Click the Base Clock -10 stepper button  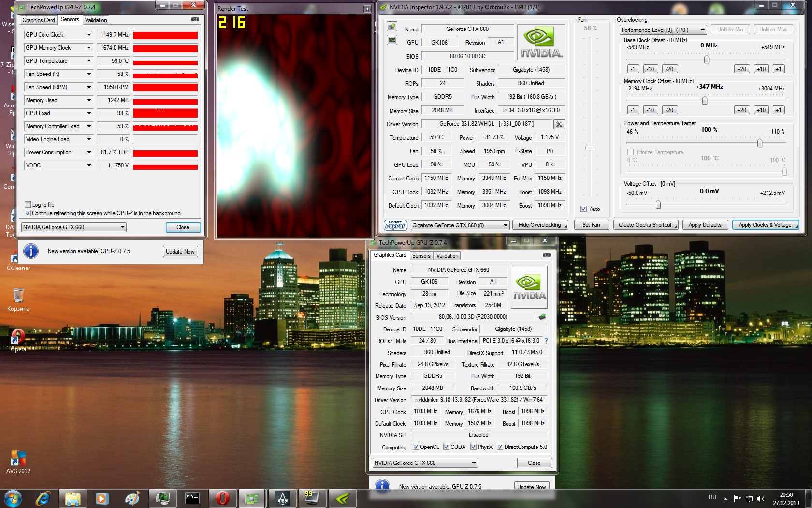pyautogui.click(x=650, y=69)
